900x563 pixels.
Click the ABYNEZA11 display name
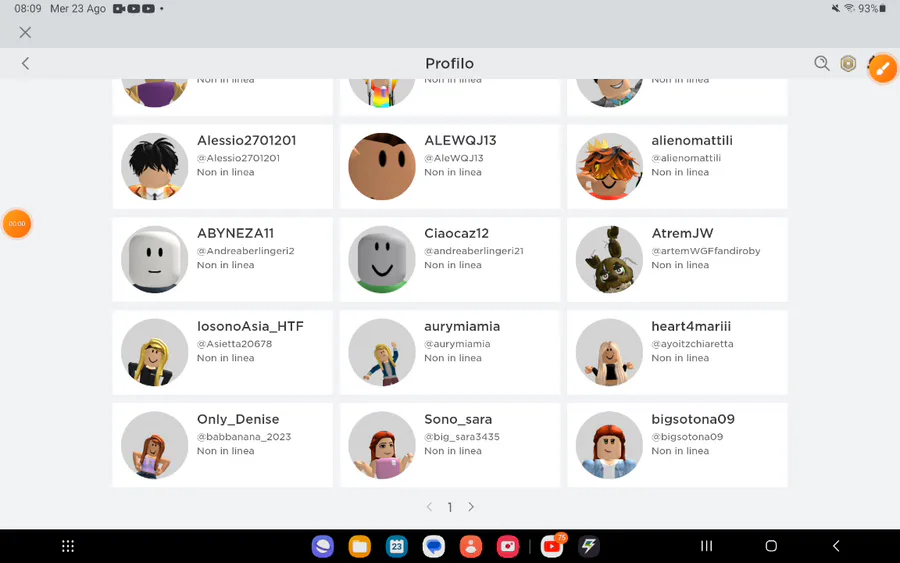click(x=235, y=234)
